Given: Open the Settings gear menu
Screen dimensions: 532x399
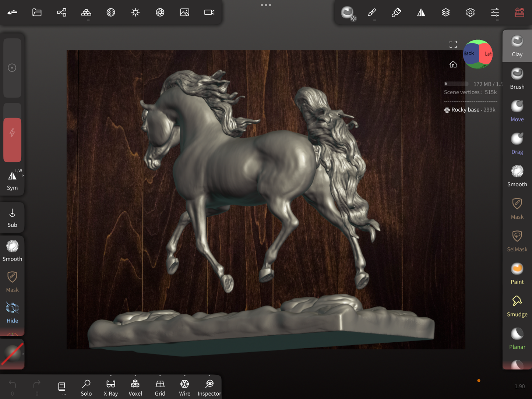Looking at the screenshot, I should click(x=470, y=13).
